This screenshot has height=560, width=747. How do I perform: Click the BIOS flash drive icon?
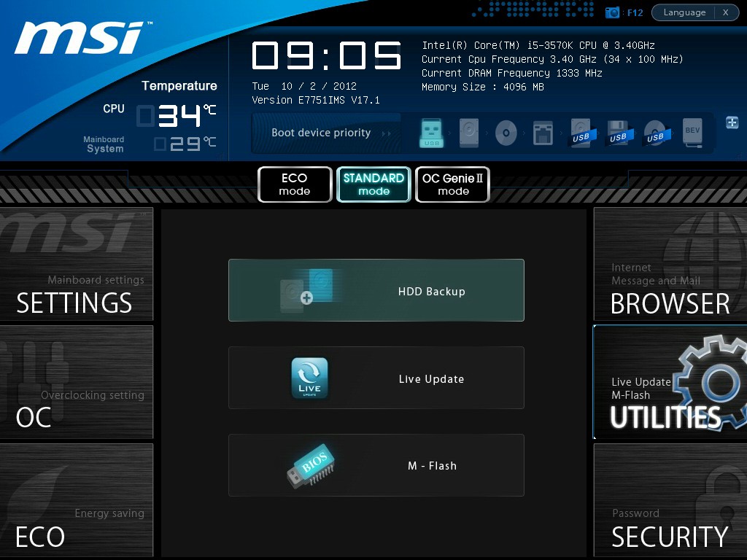pos(311,466)
